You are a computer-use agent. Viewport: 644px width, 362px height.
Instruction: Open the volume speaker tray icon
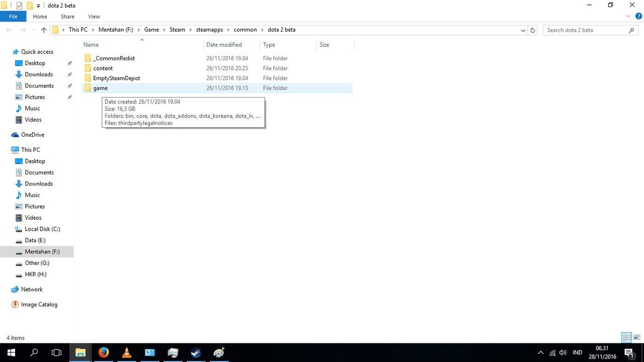tap(563, 352)
